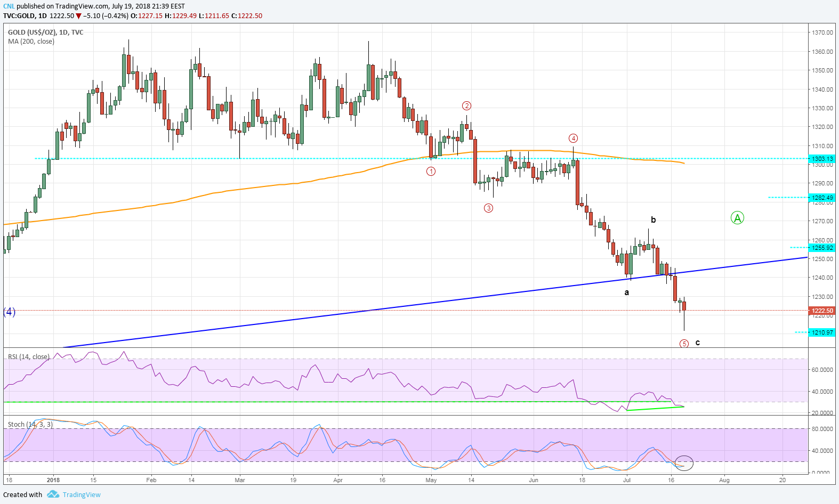Viewport: 839px width, 504px height.
Task: Click the red down-triangle price change indicator
Action: [x=79, y=16]
